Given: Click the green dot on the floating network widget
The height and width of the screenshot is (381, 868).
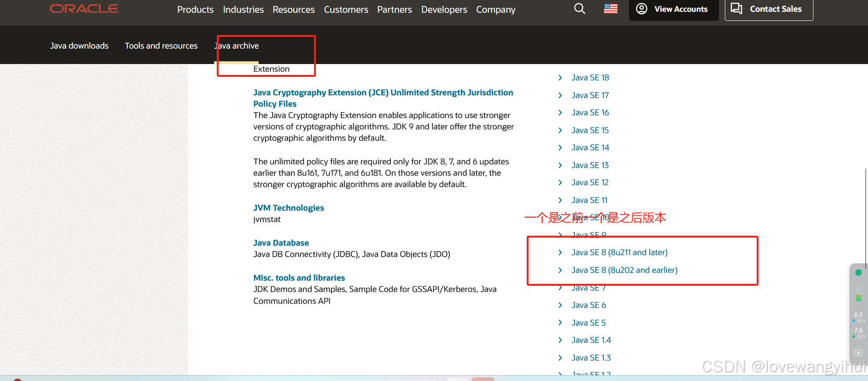Looking at the screenshot, I should click(x=858, y=272).
